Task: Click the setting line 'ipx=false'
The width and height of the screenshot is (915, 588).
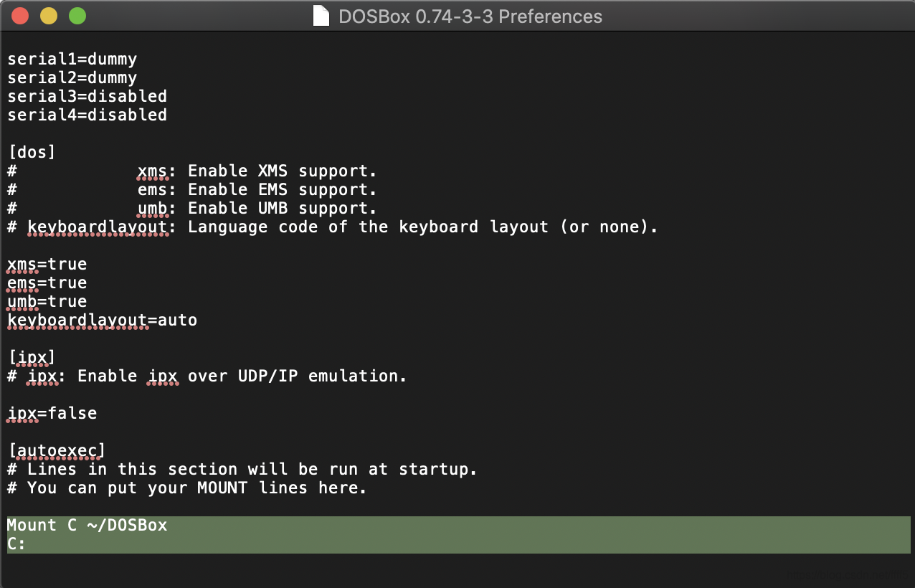Action: (x=52, y=413)
